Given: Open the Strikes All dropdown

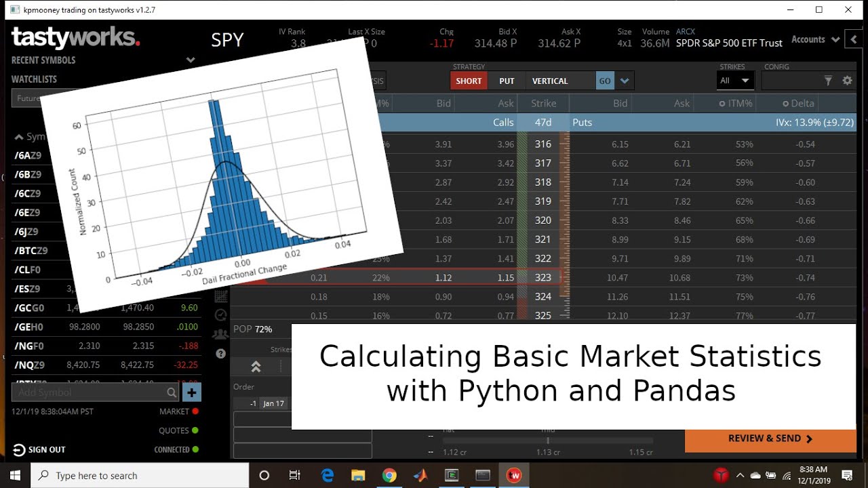Looking at the screenshot, I should 736,81.
